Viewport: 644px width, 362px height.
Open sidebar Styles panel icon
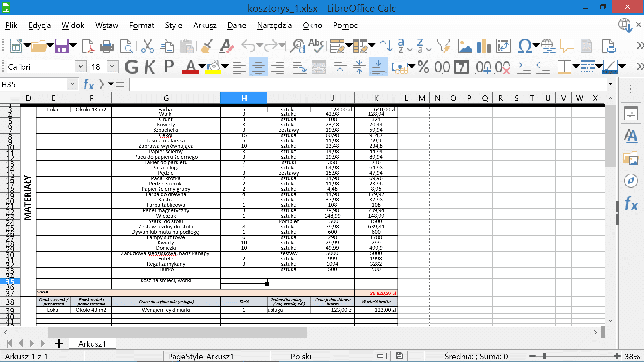click(631, 136)
